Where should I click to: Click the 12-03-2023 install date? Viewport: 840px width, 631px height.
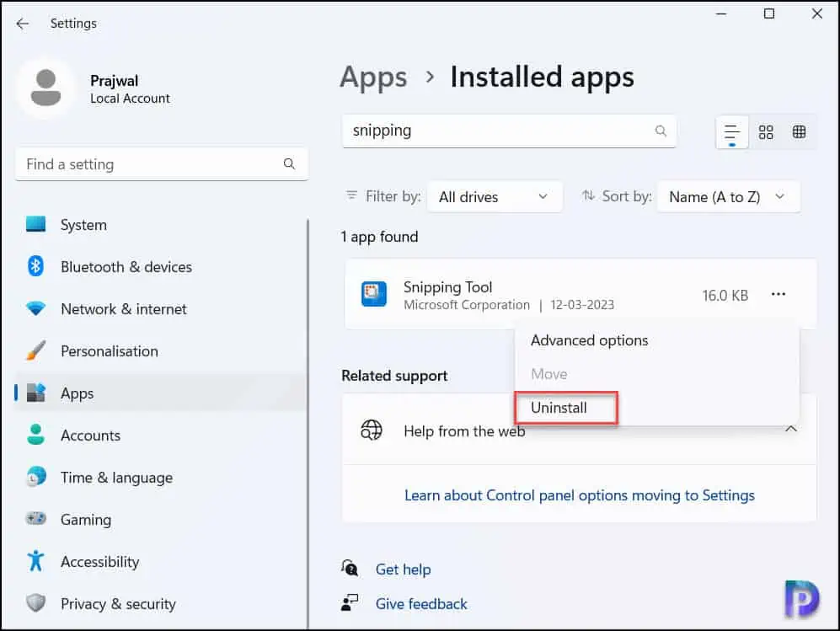pos(582,305)
